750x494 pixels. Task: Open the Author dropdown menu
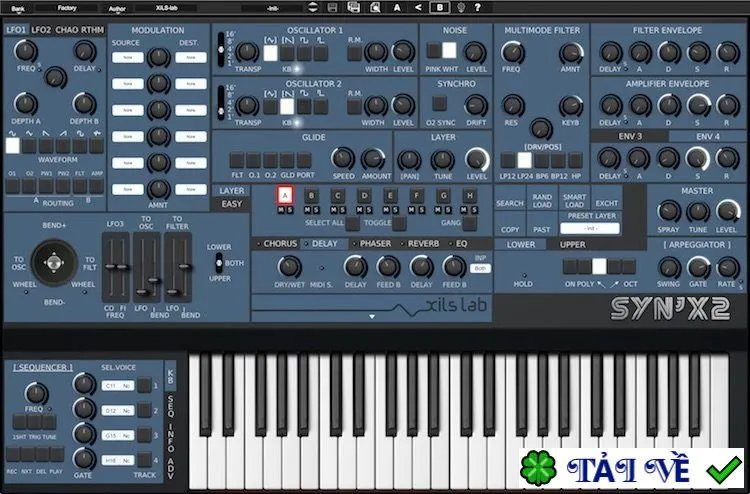pyautogui.click(x=117, y=8)
